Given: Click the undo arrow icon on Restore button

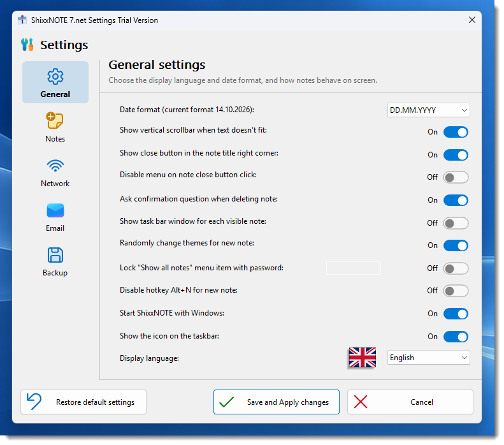Looking at the screenshot, I should tap(34, 401).
